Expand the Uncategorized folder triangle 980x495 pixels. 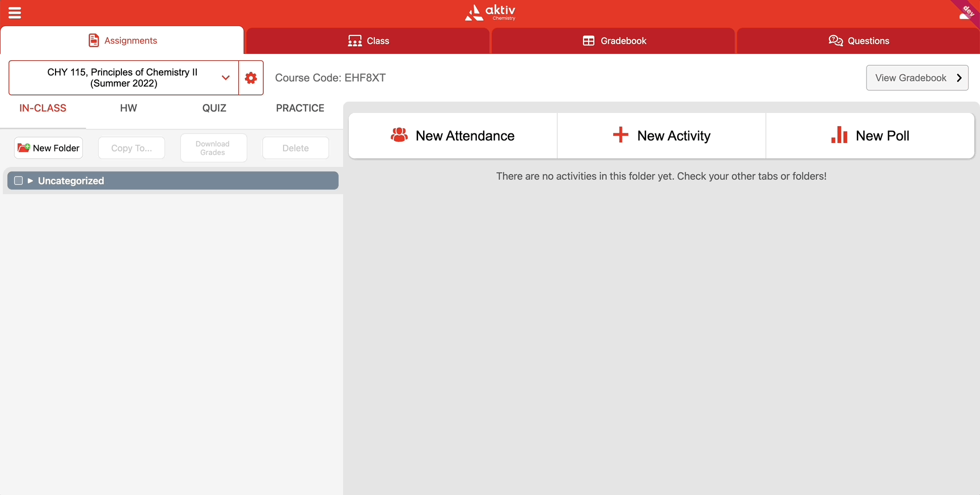coord(31,181)
